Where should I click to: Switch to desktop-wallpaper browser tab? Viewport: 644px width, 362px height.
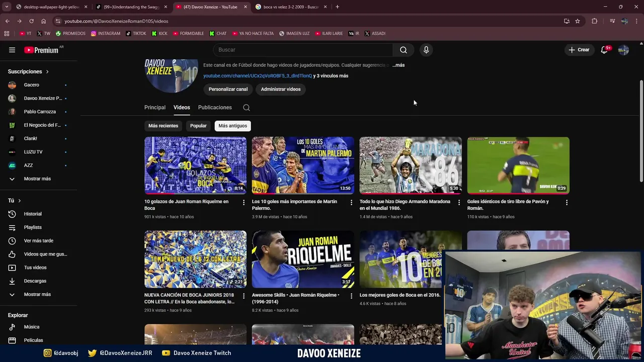(x=51, y=7)
